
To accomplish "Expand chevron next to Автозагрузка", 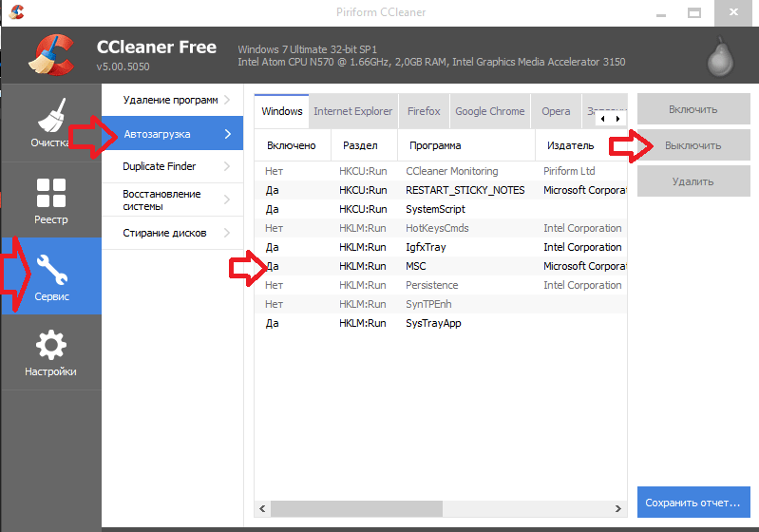I will coord(227,134).
